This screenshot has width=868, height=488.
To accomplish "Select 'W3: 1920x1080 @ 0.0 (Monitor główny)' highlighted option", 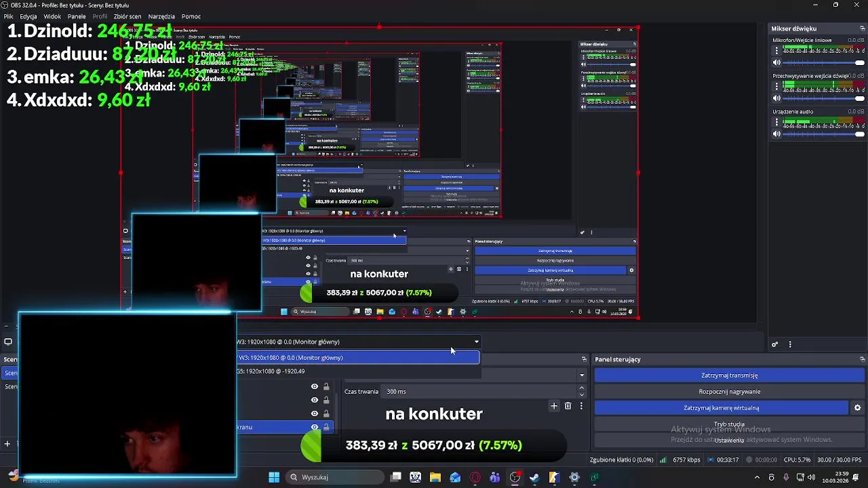I will 358,357.
